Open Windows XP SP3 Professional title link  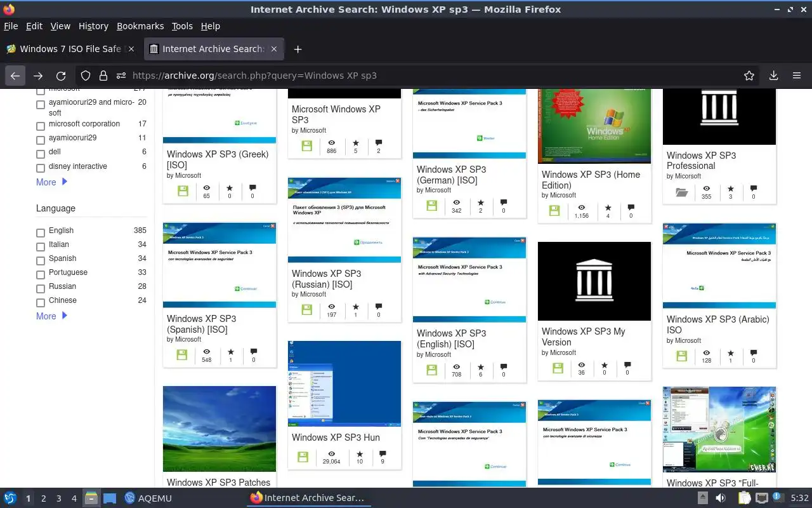(701, 161)
